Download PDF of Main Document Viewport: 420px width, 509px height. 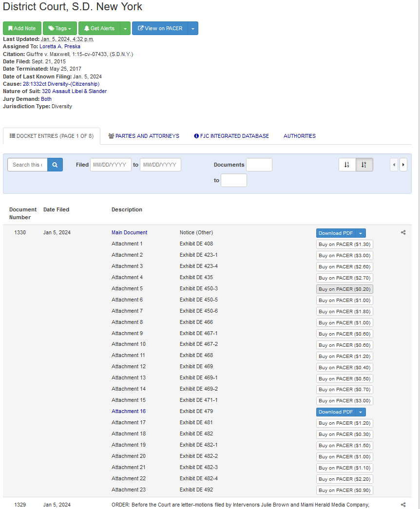[x=336, y=233]
